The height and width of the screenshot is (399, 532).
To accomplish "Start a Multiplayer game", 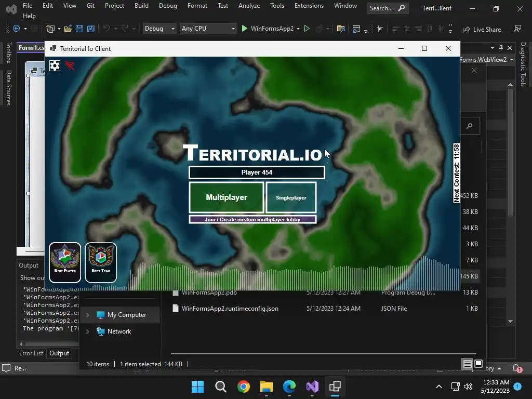I will tap(227, 197).
